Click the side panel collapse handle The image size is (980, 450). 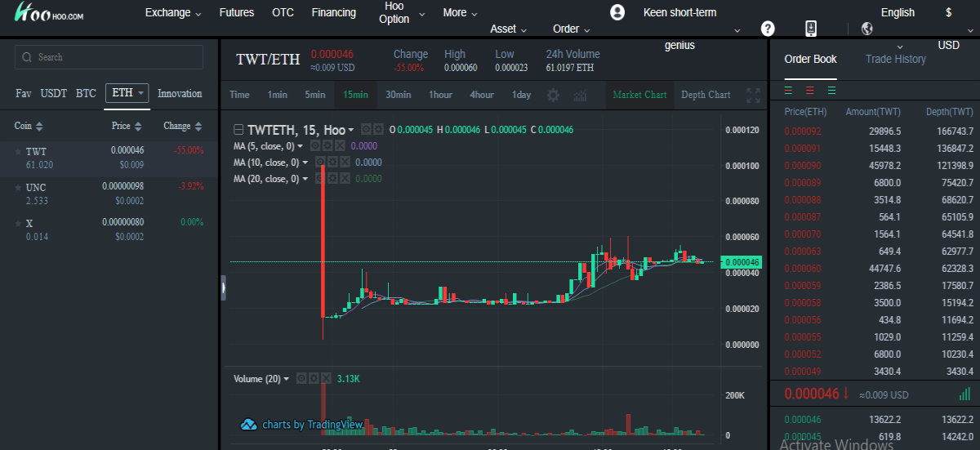tap(224, 288)
